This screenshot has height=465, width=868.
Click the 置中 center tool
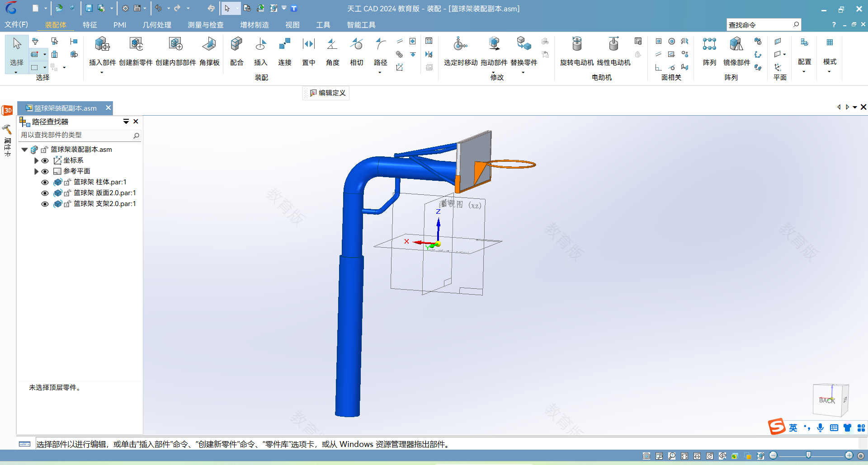point(309,44)
